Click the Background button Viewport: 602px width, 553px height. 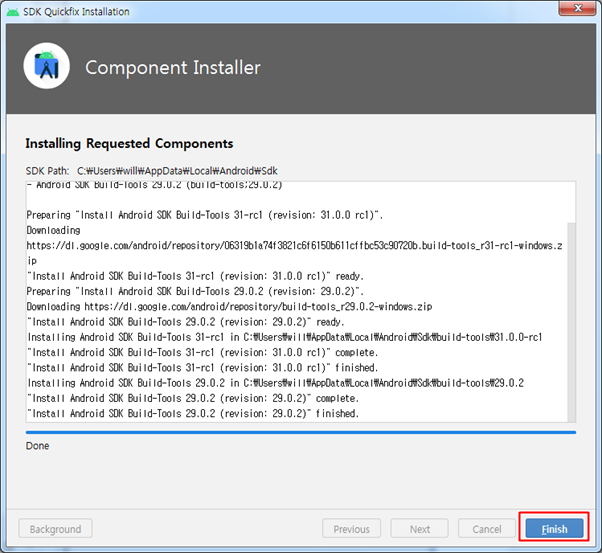pyautogui.click(x=55, y=529)
